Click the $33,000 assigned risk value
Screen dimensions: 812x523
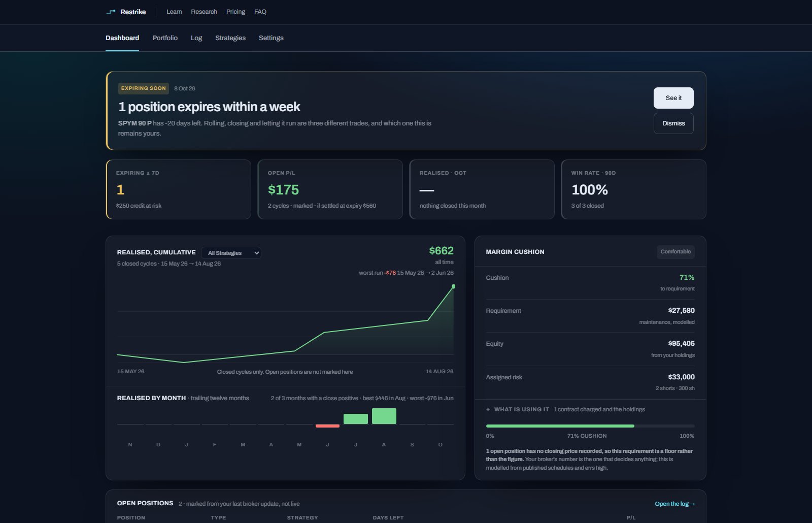coord(681,377)
